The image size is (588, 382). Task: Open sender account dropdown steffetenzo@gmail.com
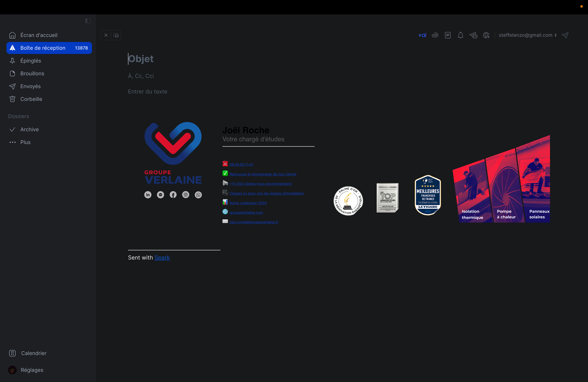pyautogui.click(x=528, y=35)
